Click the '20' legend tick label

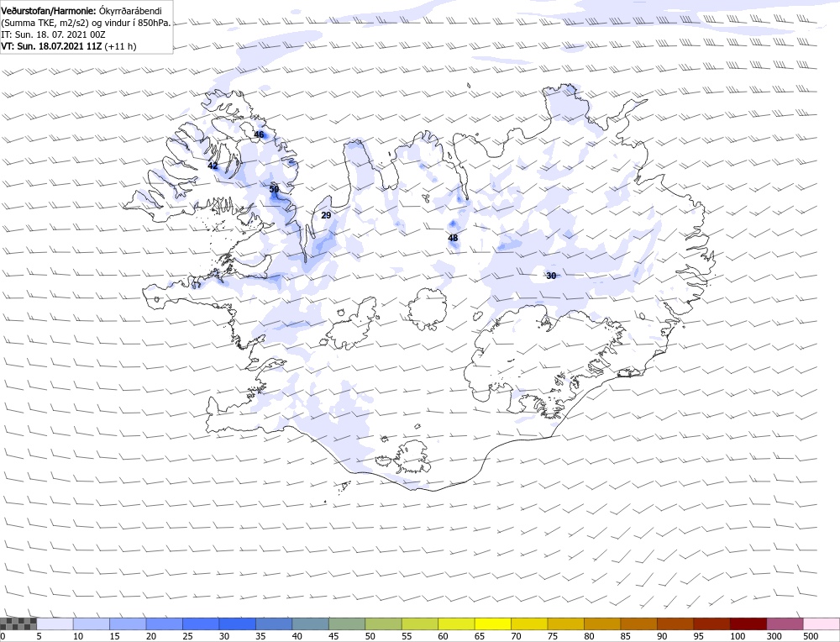coord(151,636)
